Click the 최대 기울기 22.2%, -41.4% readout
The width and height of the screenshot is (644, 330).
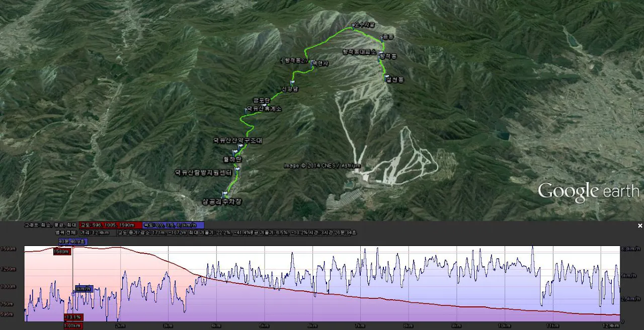(218, 233)
